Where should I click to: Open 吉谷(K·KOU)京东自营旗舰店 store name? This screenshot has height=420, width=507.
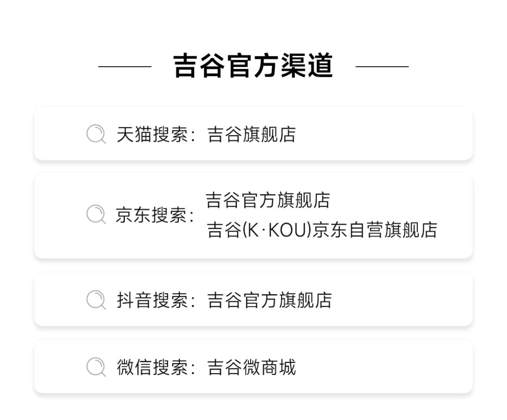pos(322,230)
